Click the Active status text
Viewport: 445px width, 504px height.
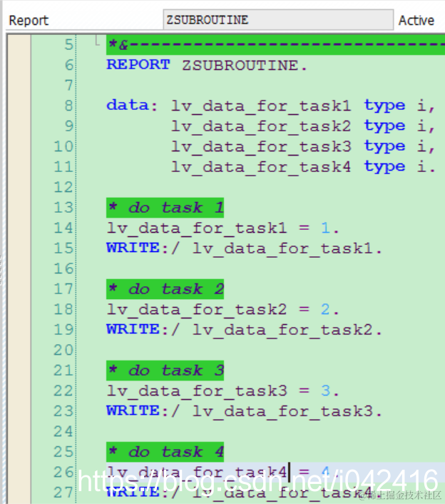click(416, 20)
